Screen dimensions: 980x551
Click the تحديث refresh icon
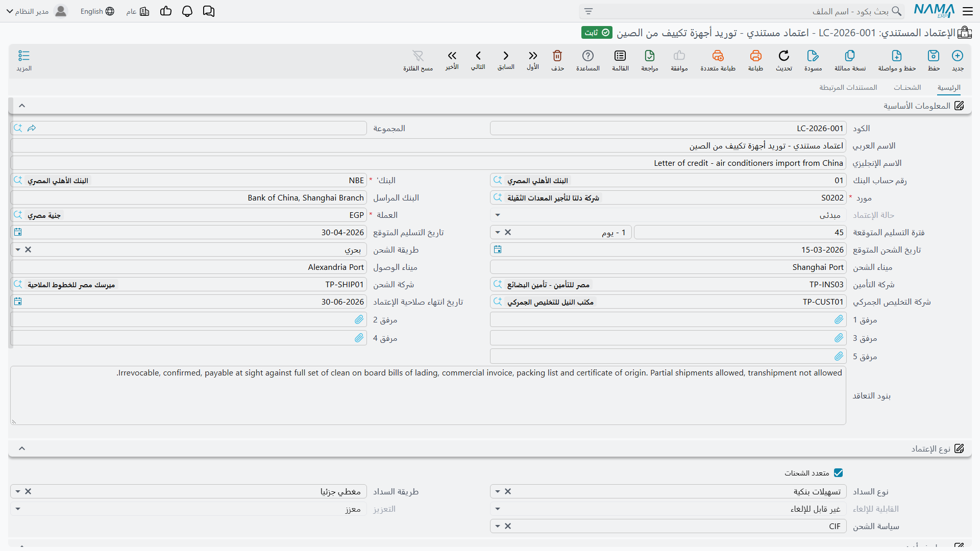[x=784, y=56]
